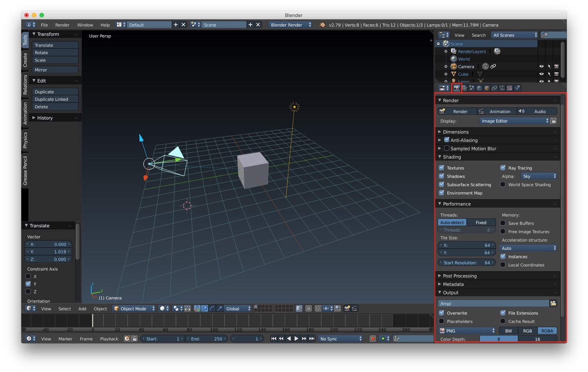Toggle the Cube visibility eye icon

tap(541, 74)
